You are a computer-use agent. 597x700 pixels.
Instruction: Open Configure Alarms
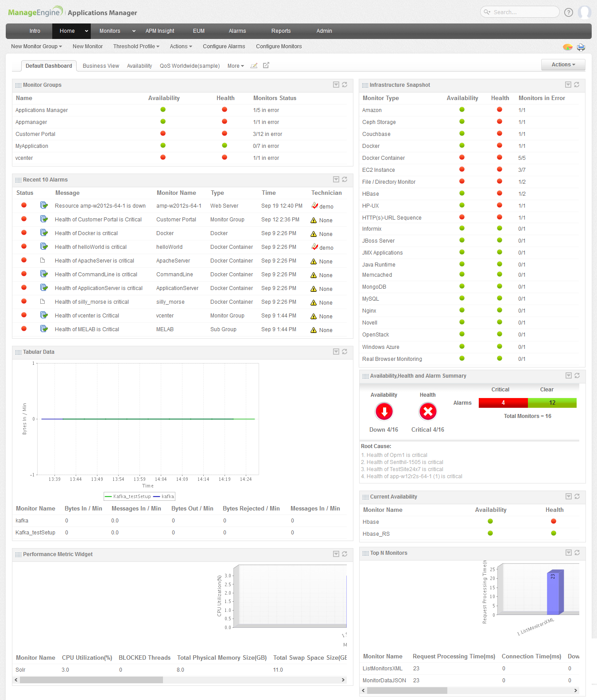pos(224,46)
